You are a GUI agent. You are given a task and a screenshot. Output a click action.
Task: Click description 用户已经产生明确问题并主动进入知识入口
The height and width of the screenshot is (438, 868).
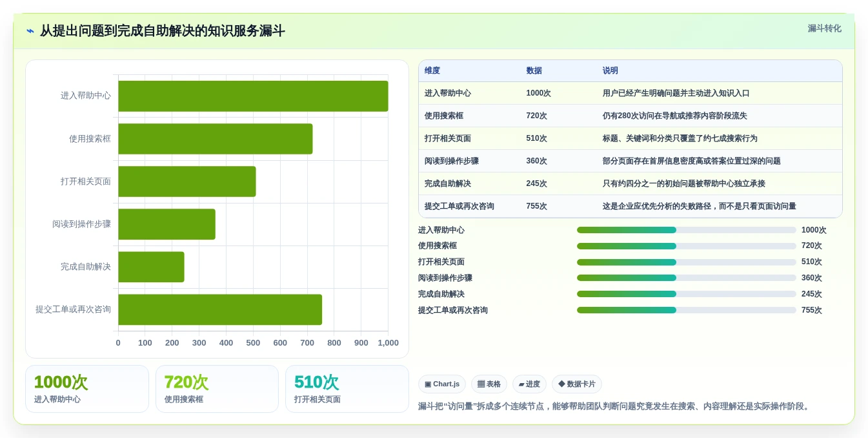676,93
